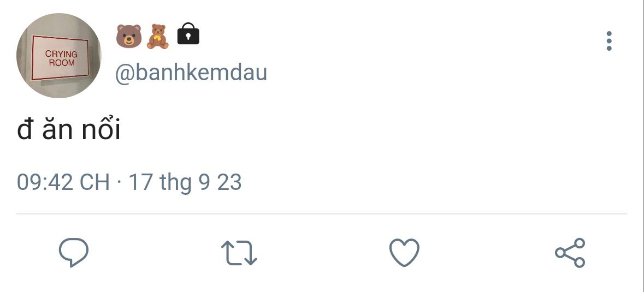
Task: Click the bear face emoji in display name
Action: click(128, 36)
